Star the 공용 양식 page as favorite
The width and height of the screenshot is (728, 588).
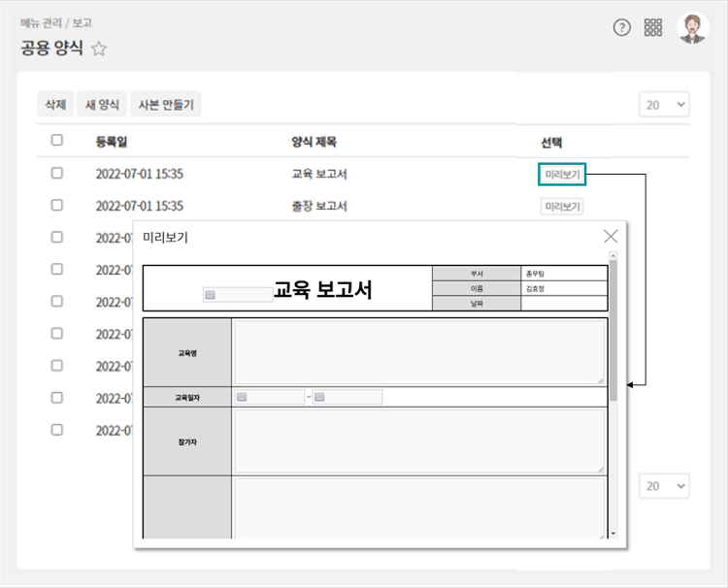[99, 49]
